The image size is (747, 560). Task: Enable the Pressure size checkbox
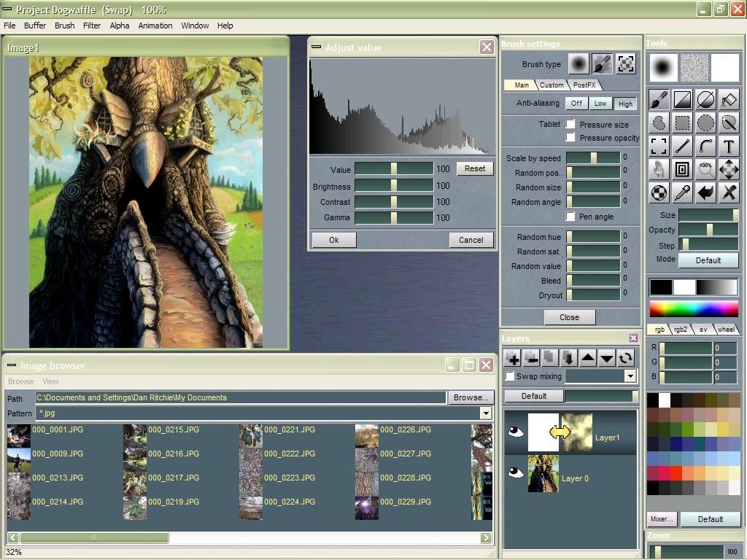click(570, 125)
